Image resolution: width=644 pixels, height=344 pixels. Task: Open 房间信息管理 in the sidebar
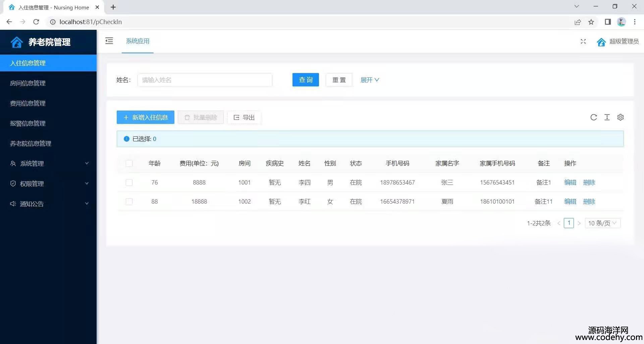(48, 83)
